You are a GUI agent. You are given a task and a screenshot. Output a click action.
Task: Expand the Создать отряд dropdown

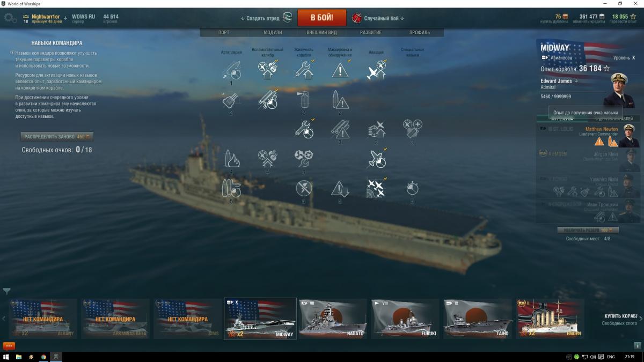(x=260, y=18)
